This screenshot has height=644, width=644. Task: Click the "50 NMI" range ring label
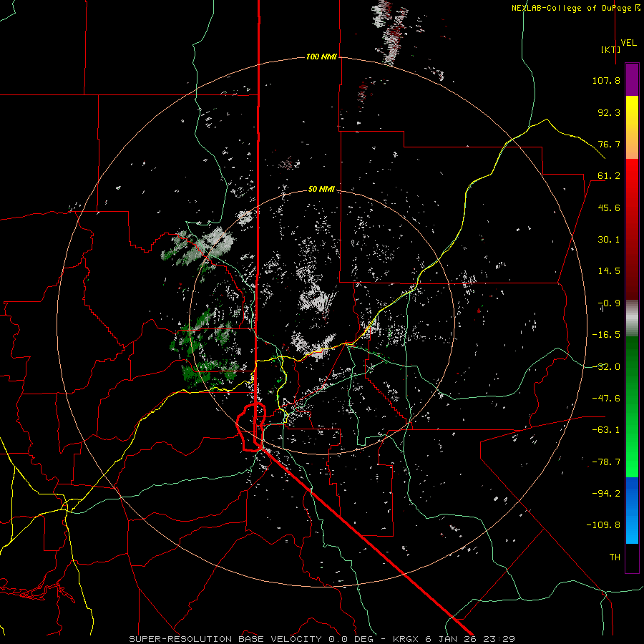tap(321, 189)
